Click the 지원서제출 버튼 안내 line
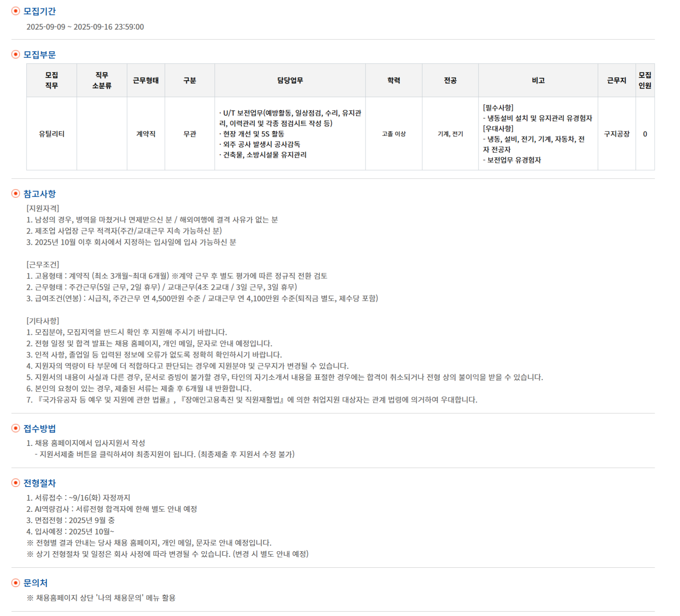Viewport: 680px width, 616px height. [164, 454]
